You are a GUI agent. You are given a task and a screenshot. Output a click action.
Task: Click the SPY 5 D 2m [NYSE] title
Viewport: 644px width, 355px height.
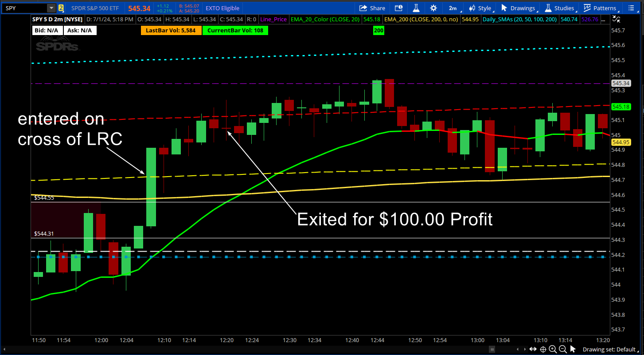(x=58, y=20)
